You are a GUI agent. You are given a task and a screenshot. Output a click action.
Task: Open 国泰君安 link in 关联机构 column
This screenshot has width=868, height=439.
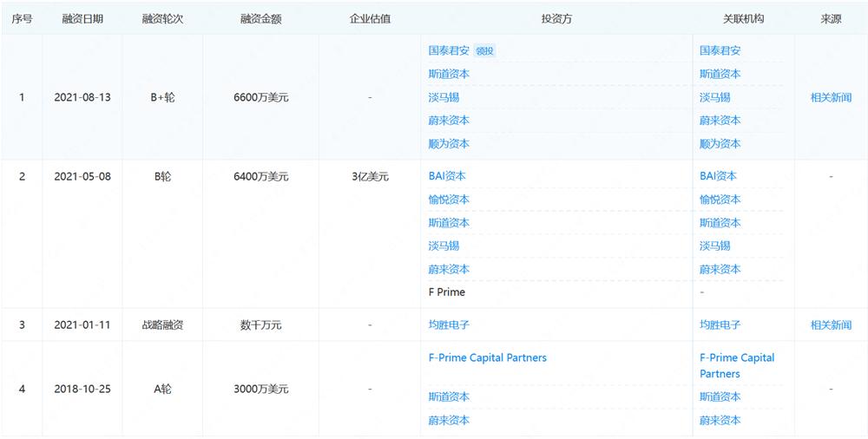pos(720,51)
